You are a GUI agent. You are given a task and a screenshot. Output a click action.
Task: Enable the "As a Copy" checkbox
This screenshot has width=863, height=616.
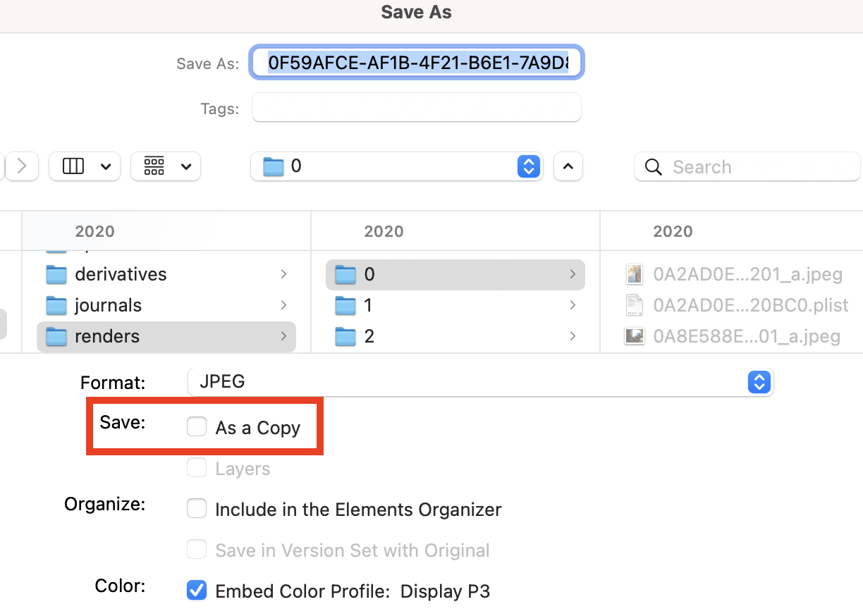(196, 426)
